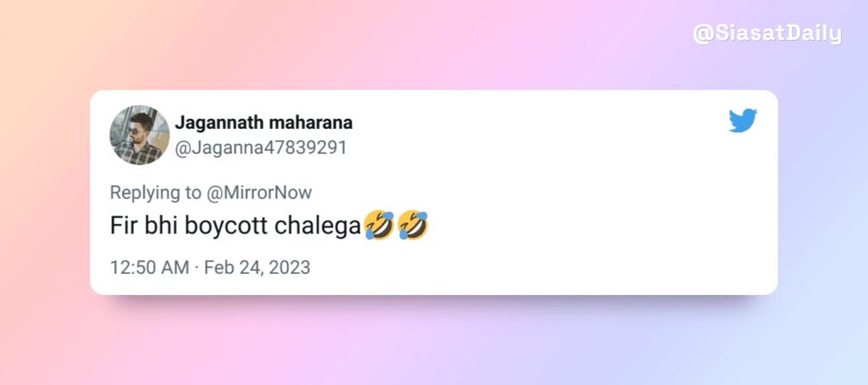The image size is (868, 385).
Task: Open Jagannath maharana's profile picture
Action: click(x=140, y=135)
